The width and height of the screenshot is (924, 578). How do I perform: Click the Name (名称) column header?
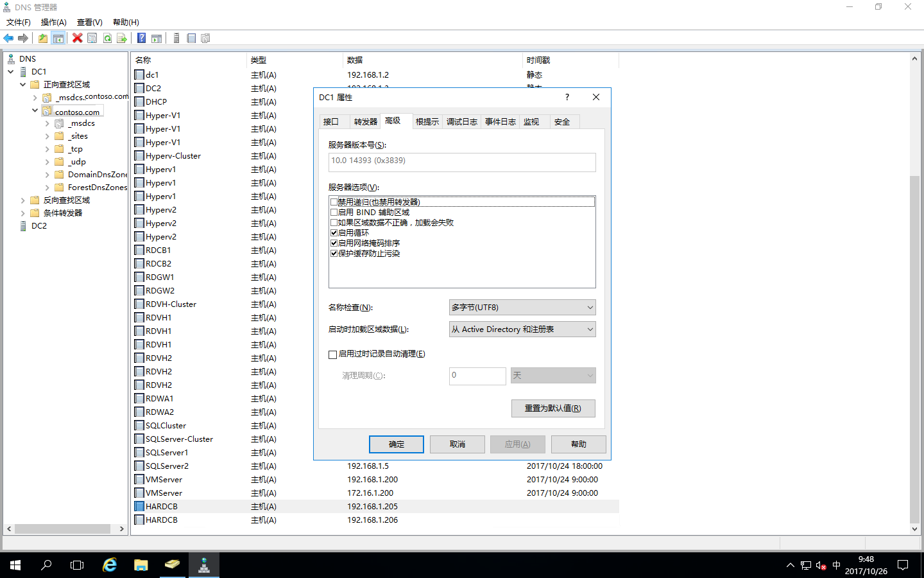pos(189,60)
